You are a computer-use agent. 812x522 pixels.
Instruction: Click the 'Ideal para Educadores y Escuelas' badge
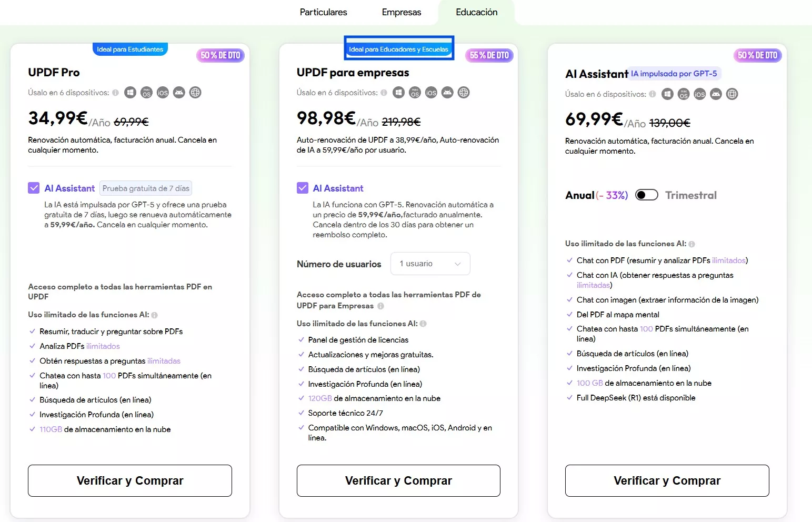tap(398, 49)
